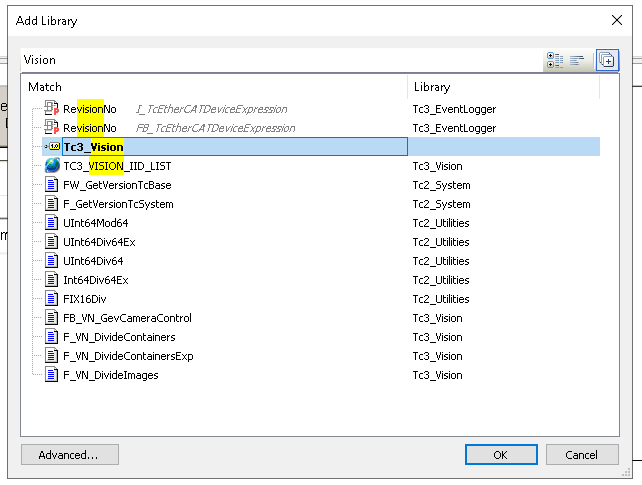This screenshot has height=485, width=642.
Task: Select RevisionNo of FB_TcEtherCATDeviceExpression
Action: 90,128
